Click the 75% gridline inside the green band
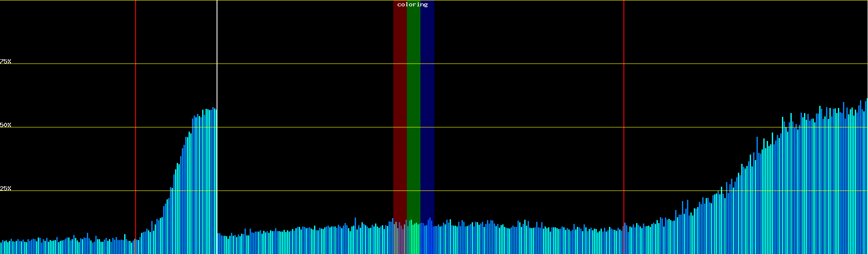Image resolution: width=868 pixels, height=254 pixels. click(x=413, y=64)
